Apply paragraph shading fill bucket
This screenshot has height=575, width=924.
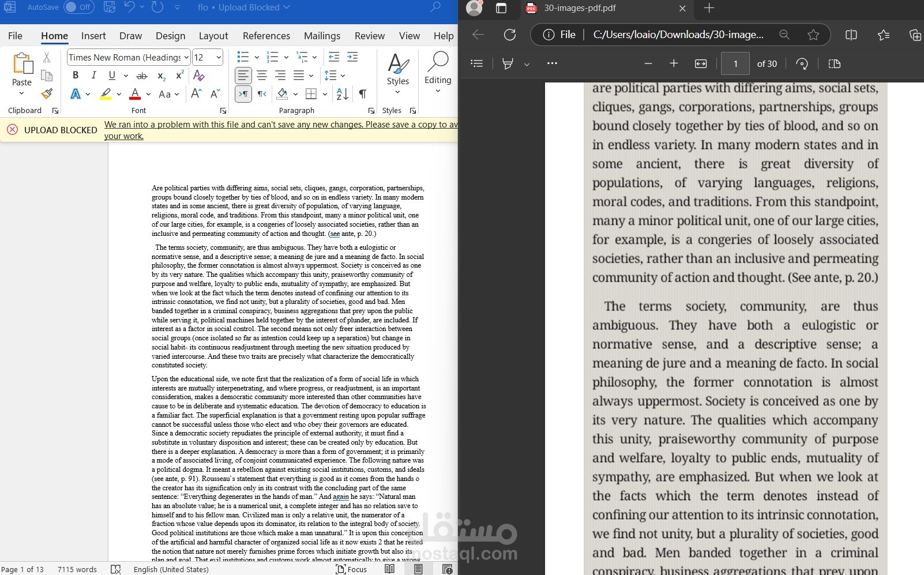click(282, 93)
